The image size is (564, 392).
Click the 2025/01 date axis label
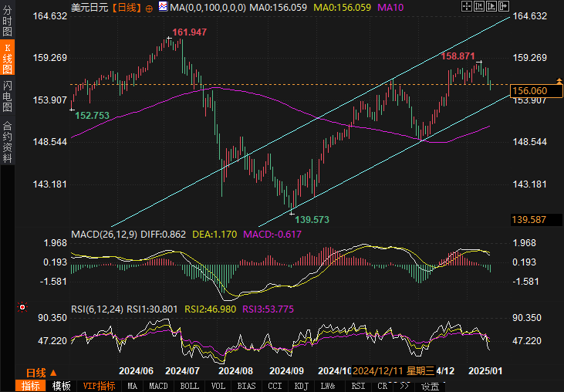(x=485, y=371)
